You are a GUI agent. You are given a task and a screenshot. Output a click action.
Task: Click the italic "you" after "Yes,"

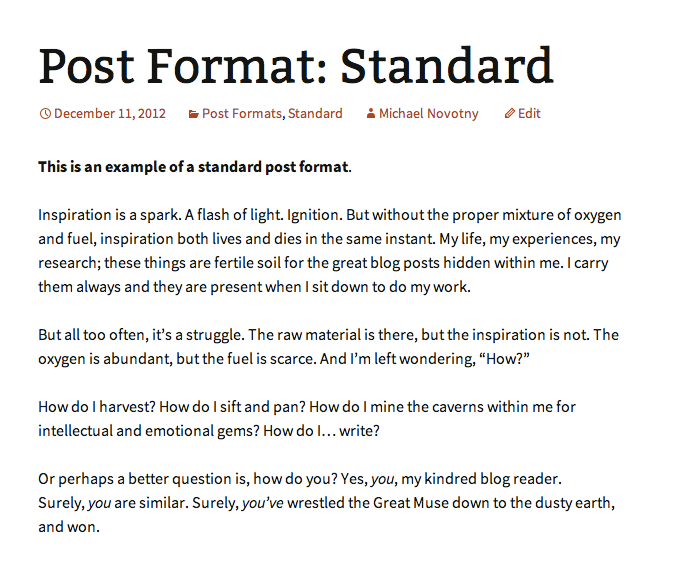385,479
